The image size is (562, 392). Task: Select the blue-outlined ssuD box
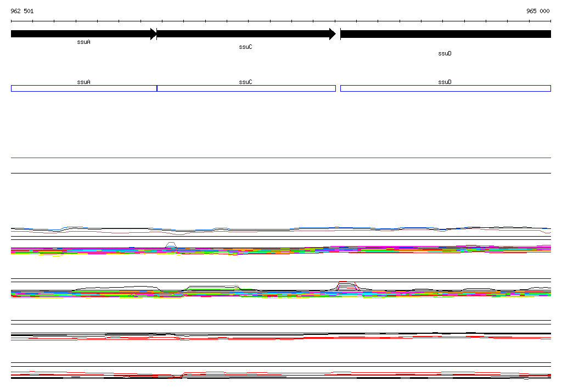point(446,88)
